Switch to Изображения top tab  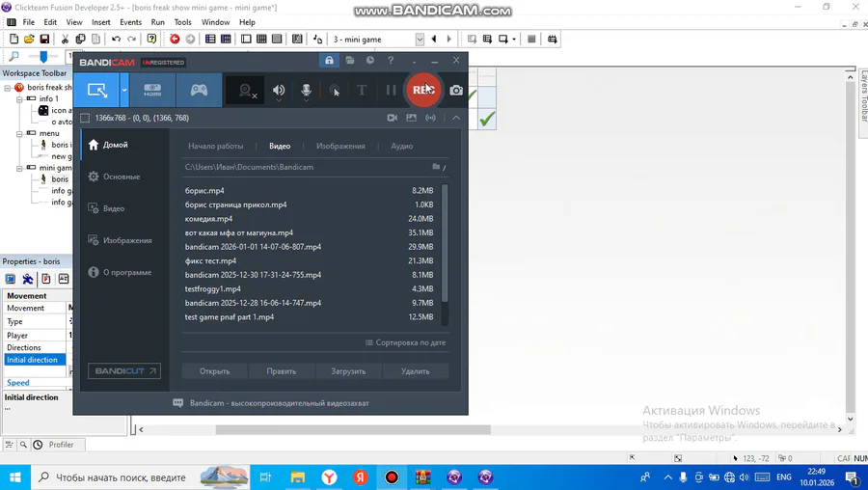click(340, 147)
